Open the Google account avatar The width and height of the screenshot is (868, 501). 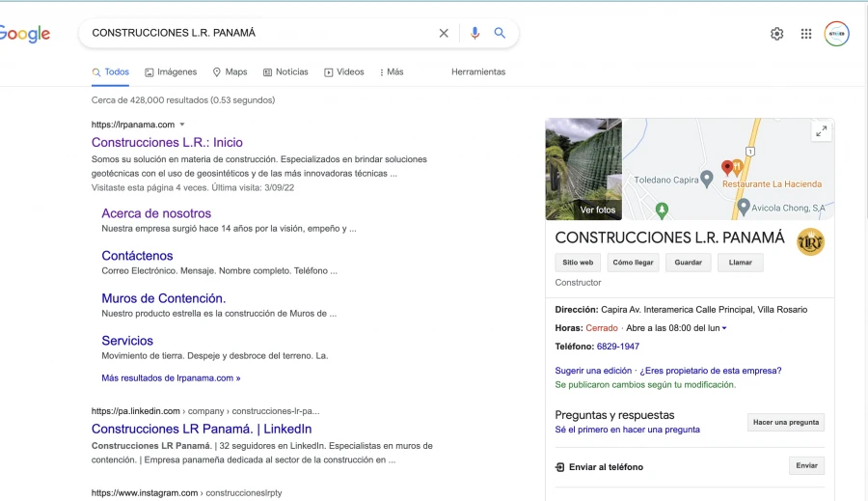pyautogui.click(x=836, y=34)
